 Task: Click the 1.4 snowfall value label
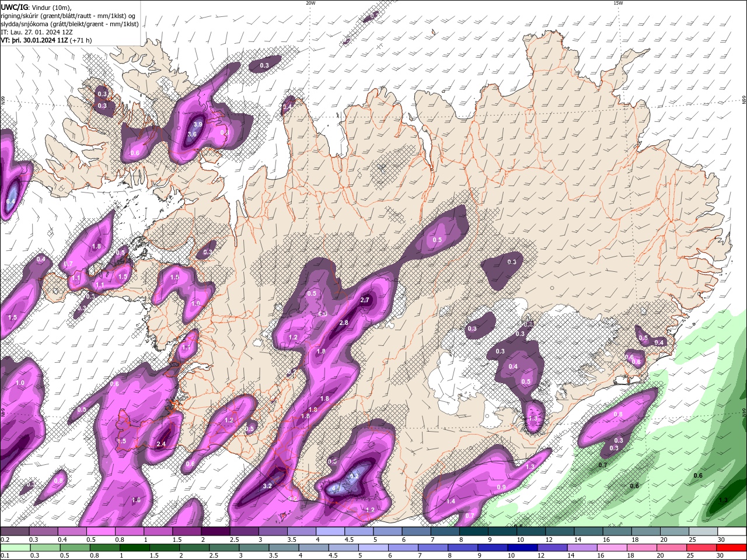tap(451, 501)
